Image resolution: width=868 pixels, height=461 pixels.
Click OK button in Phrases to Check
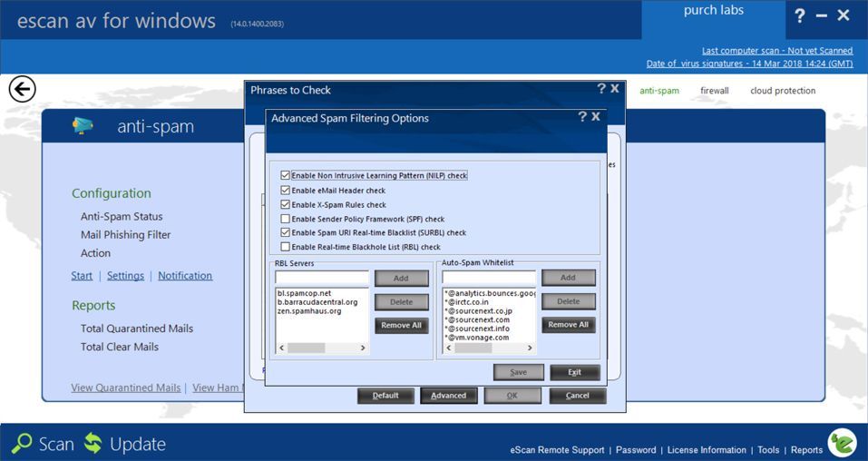click(512, 396)
